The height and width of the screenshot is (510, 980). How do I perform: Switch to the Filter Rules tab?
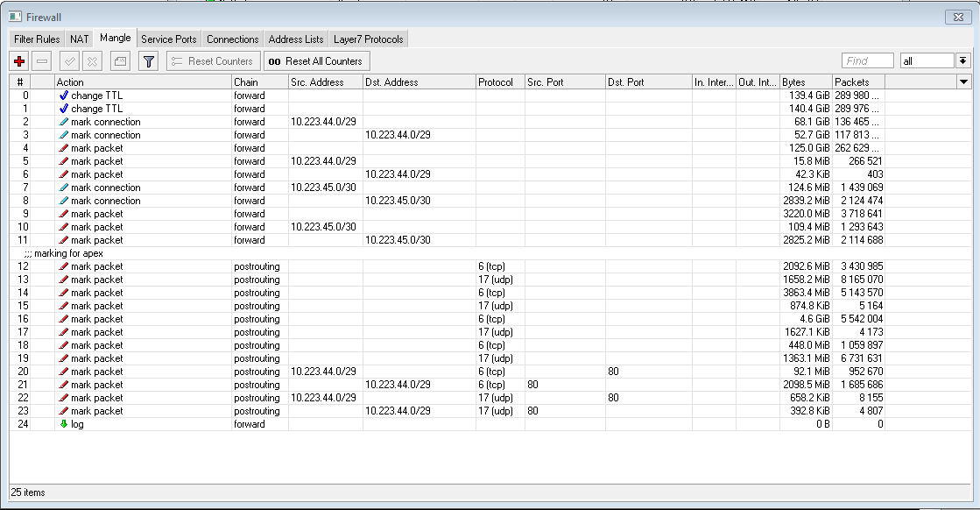pos(37,39)
